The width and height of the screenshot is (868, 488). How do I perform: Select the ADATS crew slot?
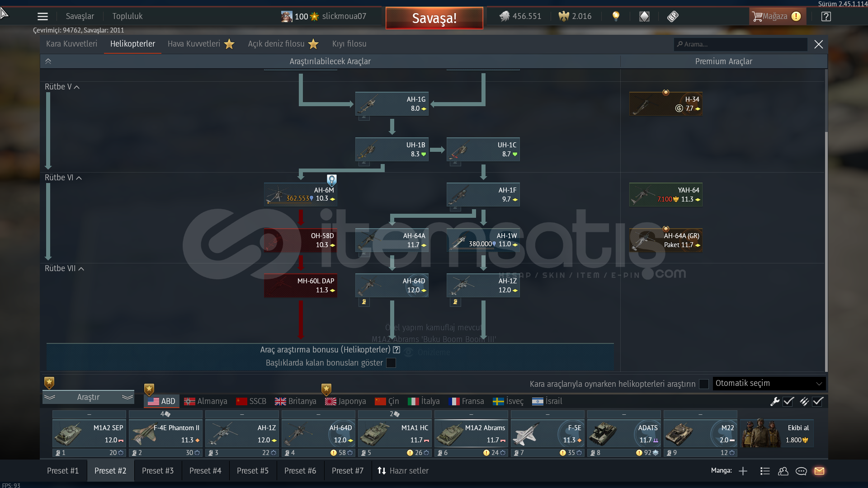624,434
